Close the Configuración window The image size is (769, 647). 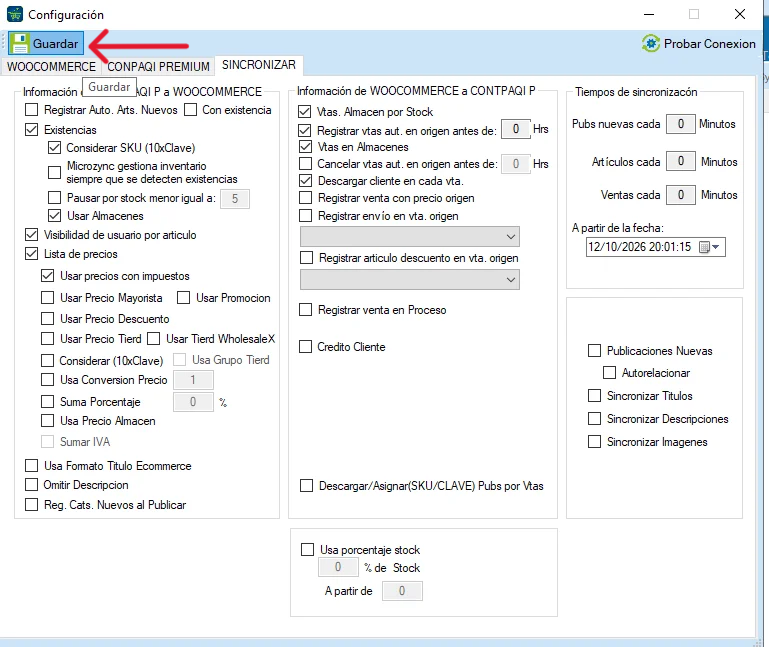[x=740, y=14]
